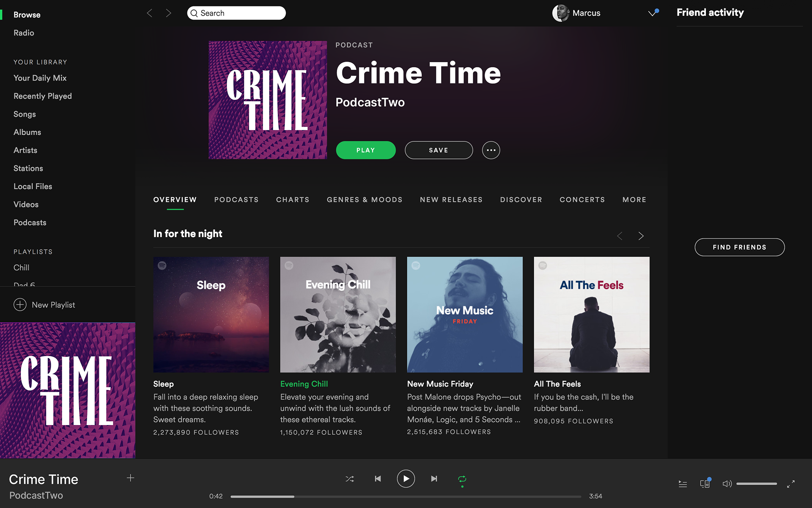Screen dimensions: 812x508
Task: Save the Crime Time podcast
Action: point(439,150)
